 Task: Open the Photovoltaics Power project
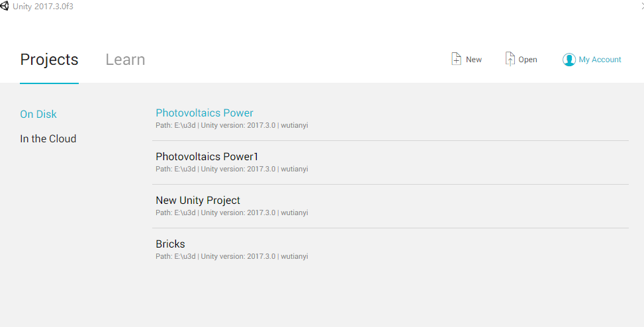(x=205, y=113)
